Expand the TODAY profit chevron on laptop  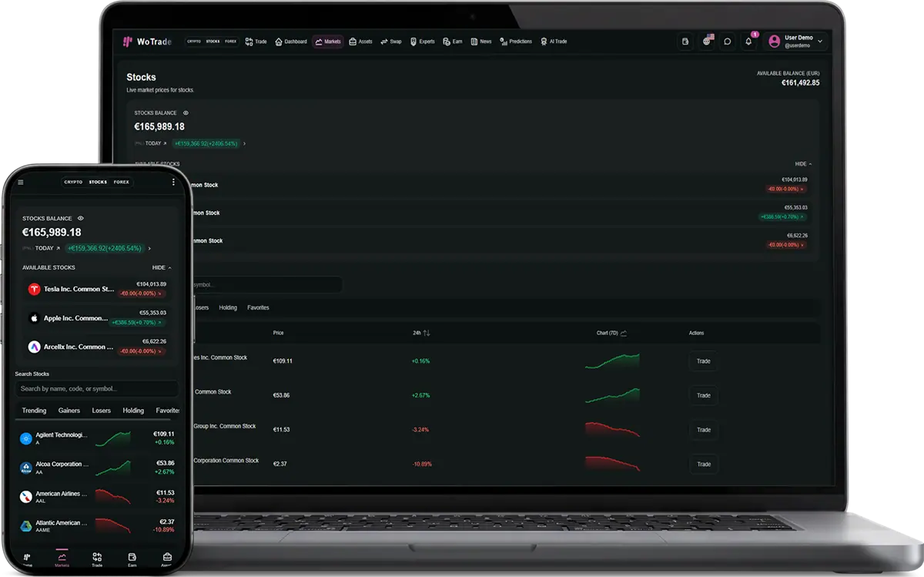pyautogui.click(x=244, y=143)
